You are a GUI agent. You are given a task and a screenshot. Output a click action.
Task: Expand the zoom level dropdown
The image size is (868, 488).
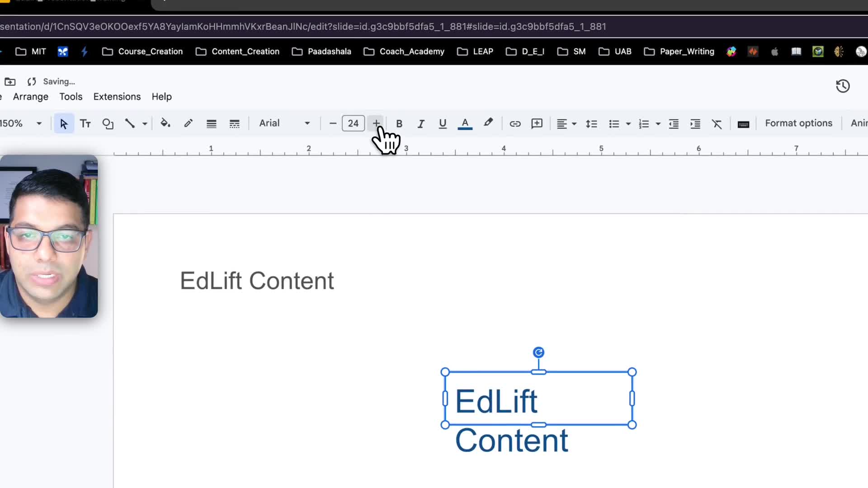(x=39, y=123)
